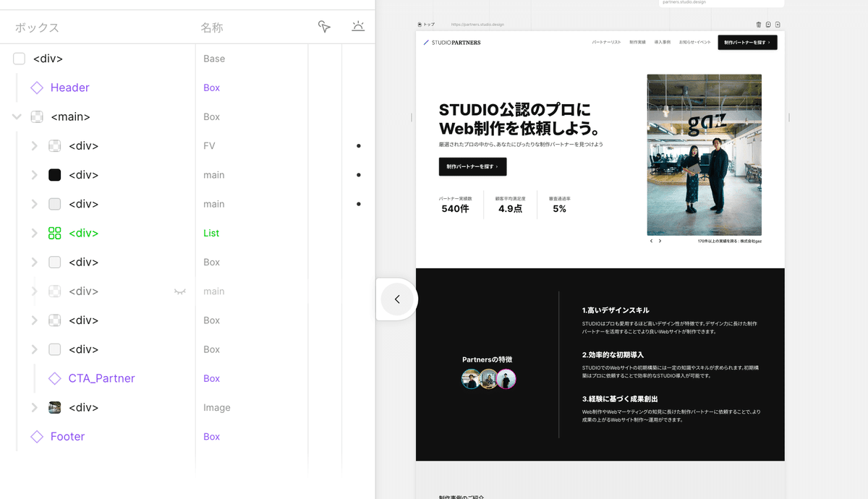Click the animation dot in grey main row
This screenshot has width=868, height=499.
click(358, 204)
